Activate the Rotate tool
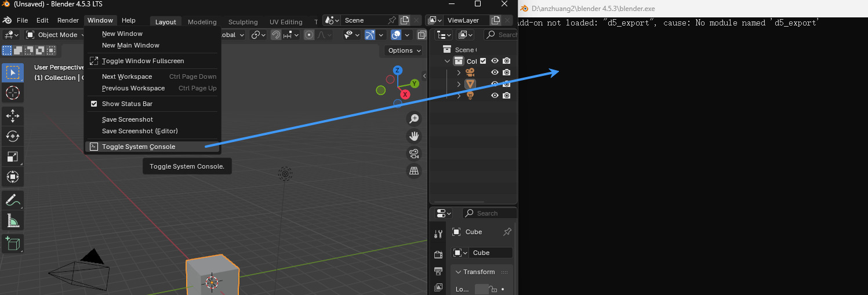 [x=12, y=136]
